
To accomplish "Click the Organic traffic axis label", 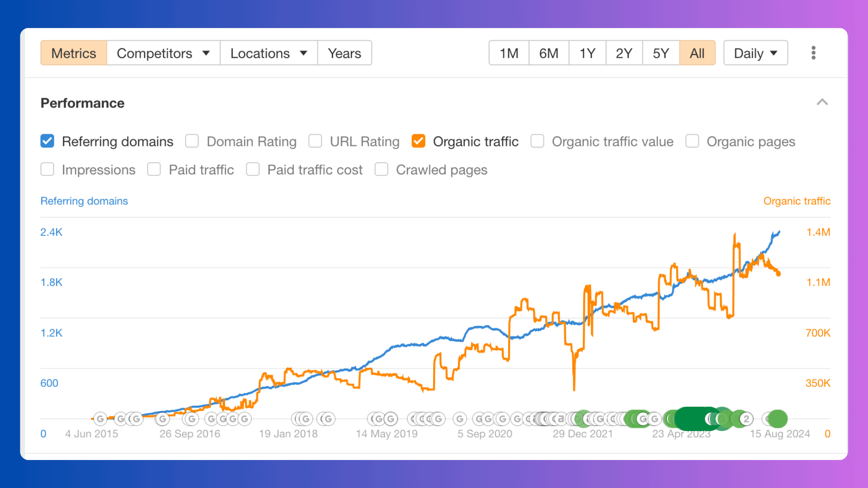I will tap(797, 201).
